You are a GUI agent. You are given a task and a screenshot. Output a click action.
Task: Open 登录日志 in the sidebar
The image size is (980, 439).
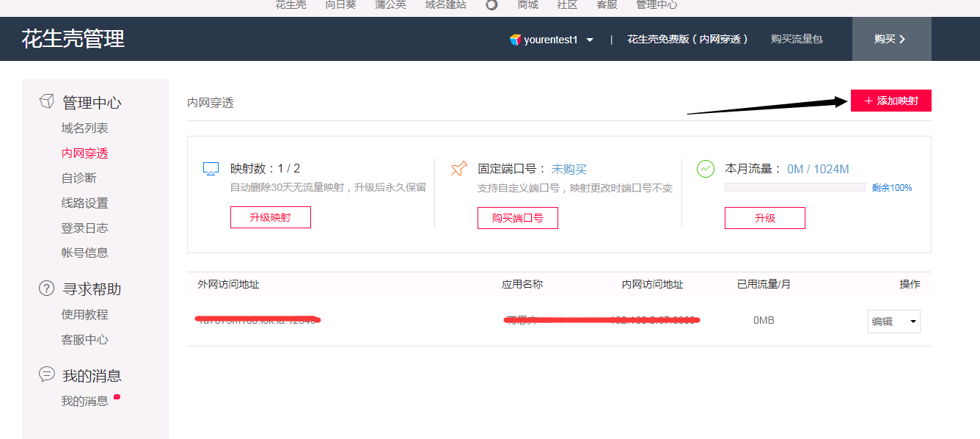[x=84, y=228]
